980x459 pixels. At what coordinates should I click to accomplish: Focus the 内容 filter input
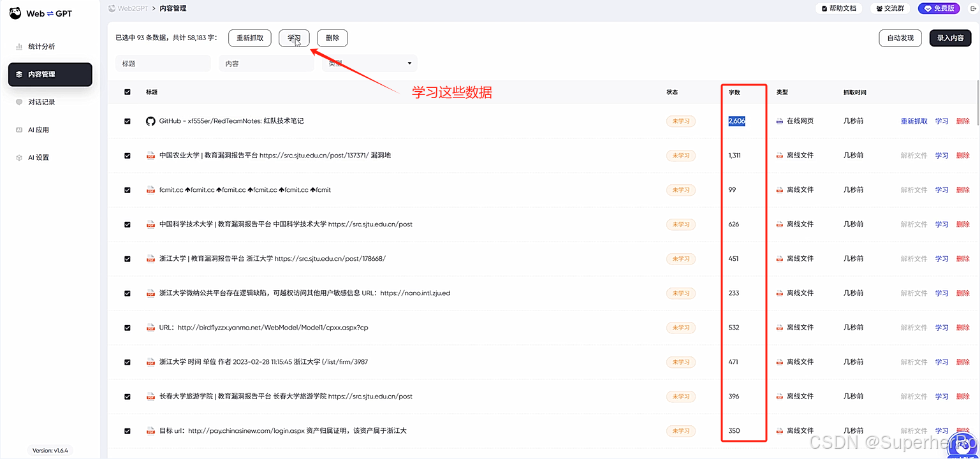[267, 64]
